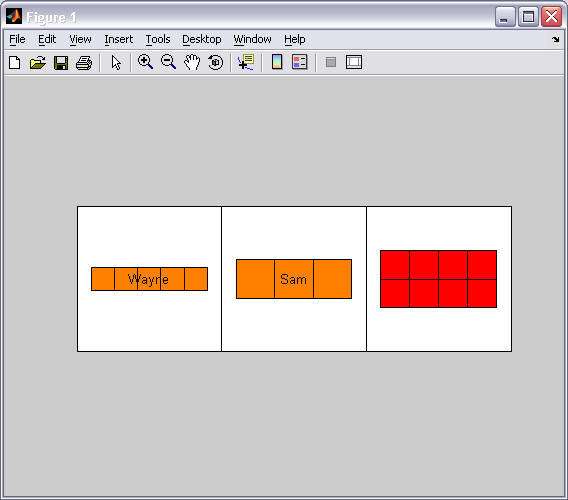The height and width of the screenshot is (500, 568).
Task: Print the figure using the printer icon
Action: (84, 63)
